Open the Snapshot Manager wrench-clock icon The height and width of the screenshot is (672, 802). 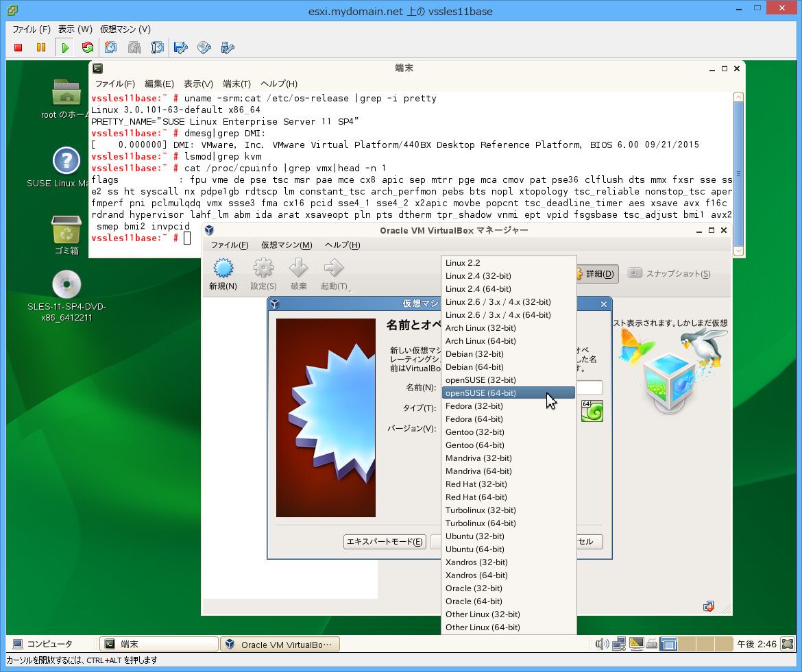(158, 47)
